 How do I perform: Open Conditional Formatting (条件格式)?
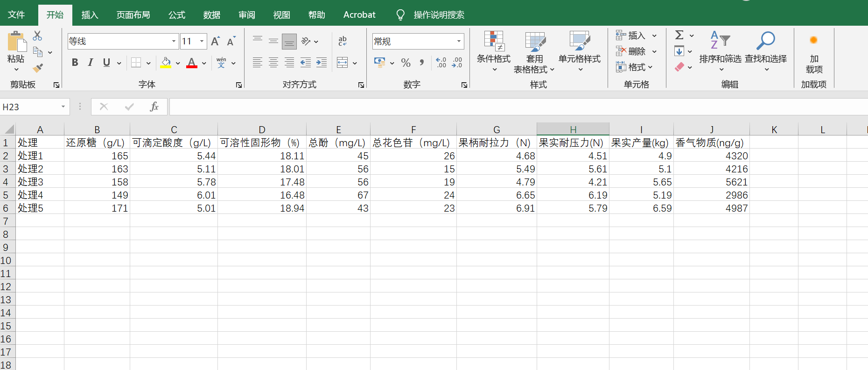tap(493, 51)
